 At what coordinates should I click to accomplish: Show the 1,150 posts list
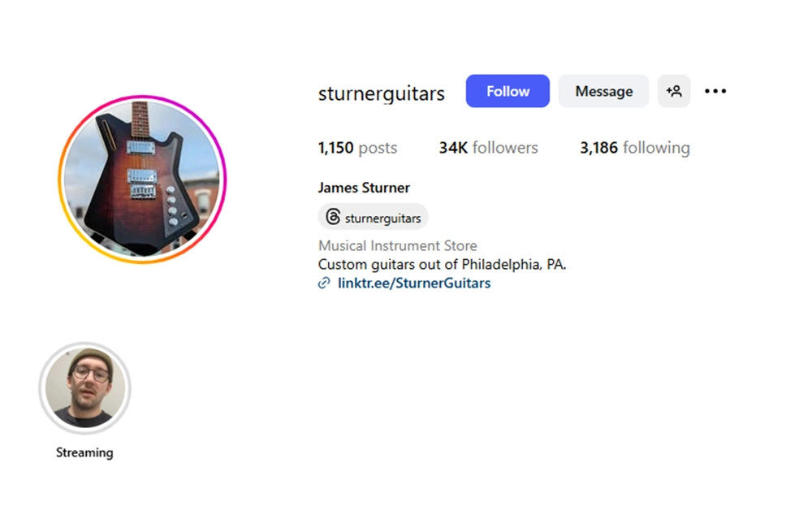pos(357,148)
